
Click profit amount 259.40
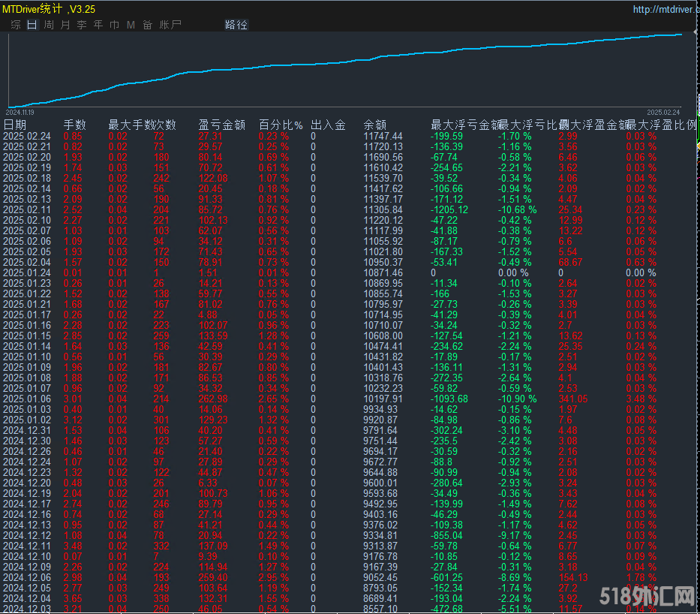213,577
